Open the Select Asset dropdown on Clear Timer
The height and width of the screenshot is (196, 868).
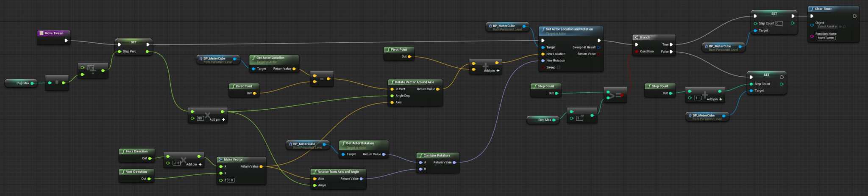827,27
